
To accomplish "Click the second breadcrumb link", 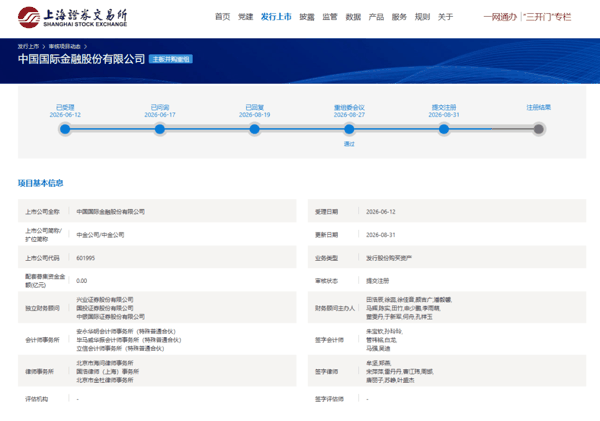I will tap(64, 46).
